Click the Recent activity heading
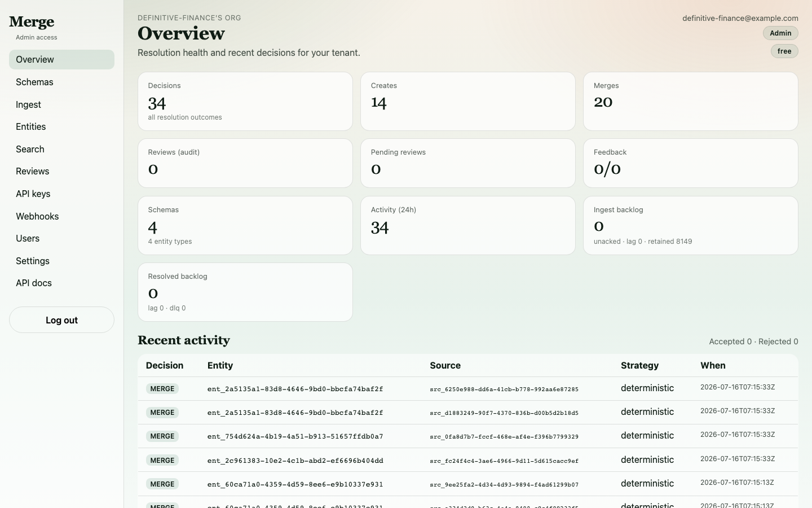 tap(184, 340)
